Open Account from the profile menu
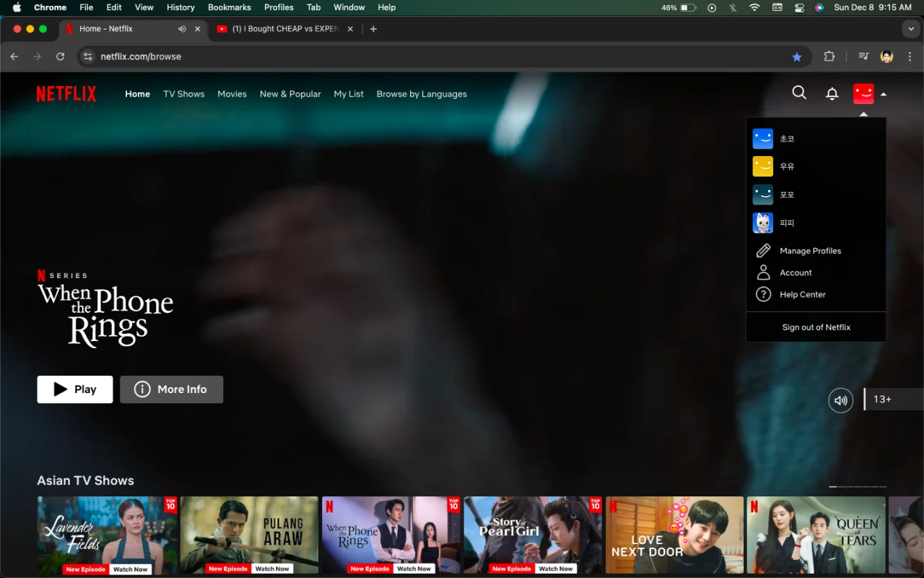This screenshot has width=924, height=578. (x=796, y=272)
